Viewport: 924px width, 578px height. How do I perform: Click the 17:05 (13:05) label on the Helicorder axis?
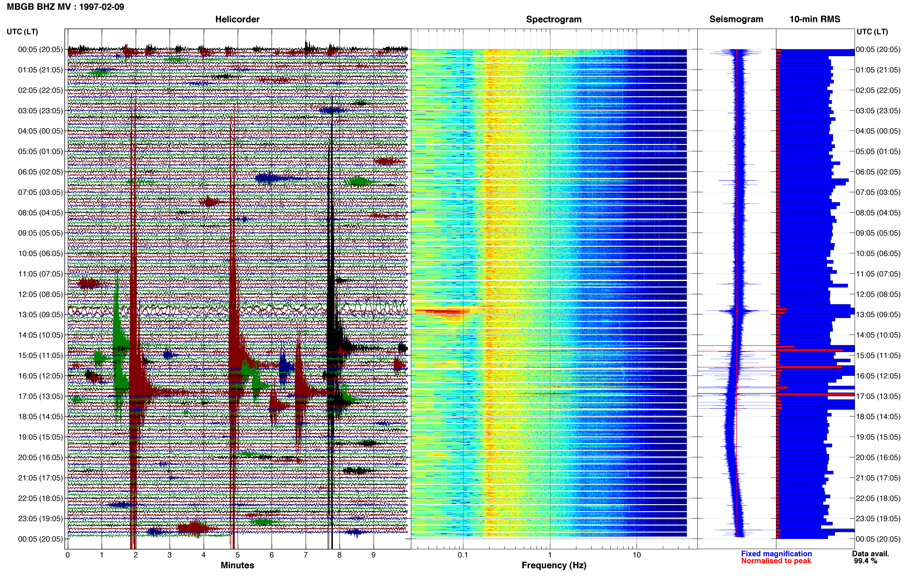pyautogui.click(x=40, y=396)
